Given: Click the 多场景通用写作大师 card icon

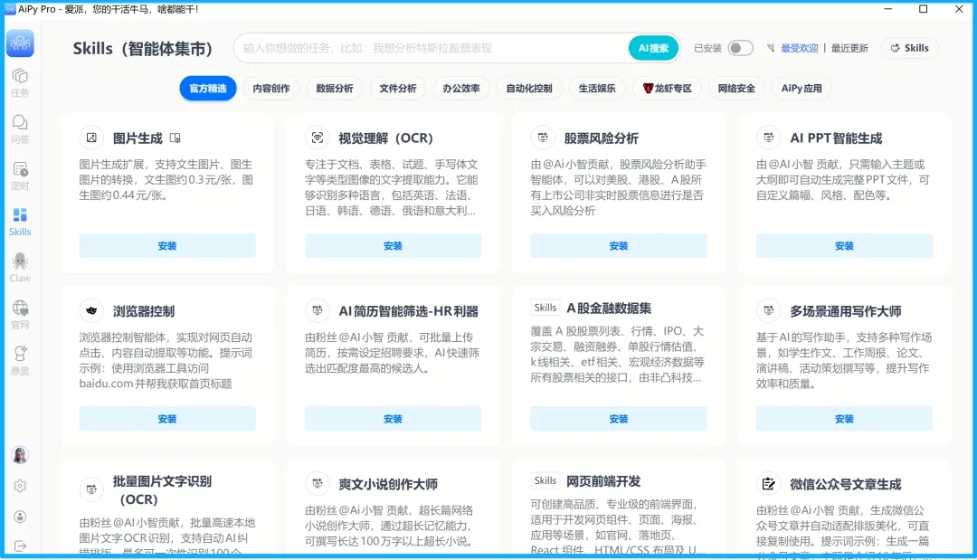Looking at the screenshot, I should tap(769, 310).
